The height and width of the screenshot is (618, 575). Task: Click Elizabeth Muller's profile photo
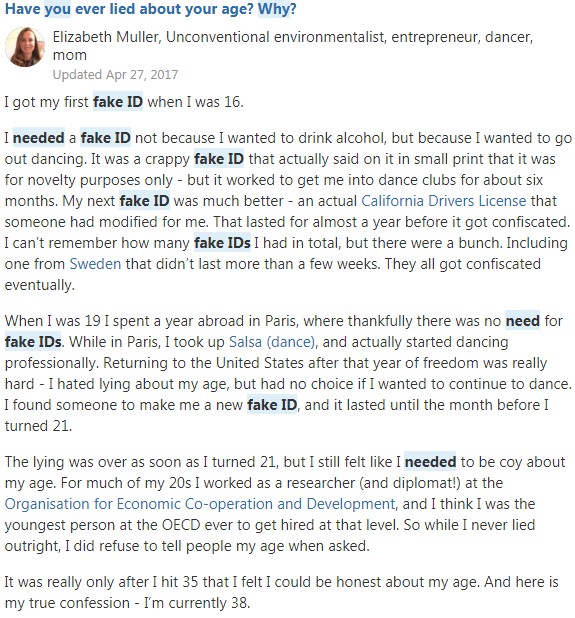click(24, 47)
